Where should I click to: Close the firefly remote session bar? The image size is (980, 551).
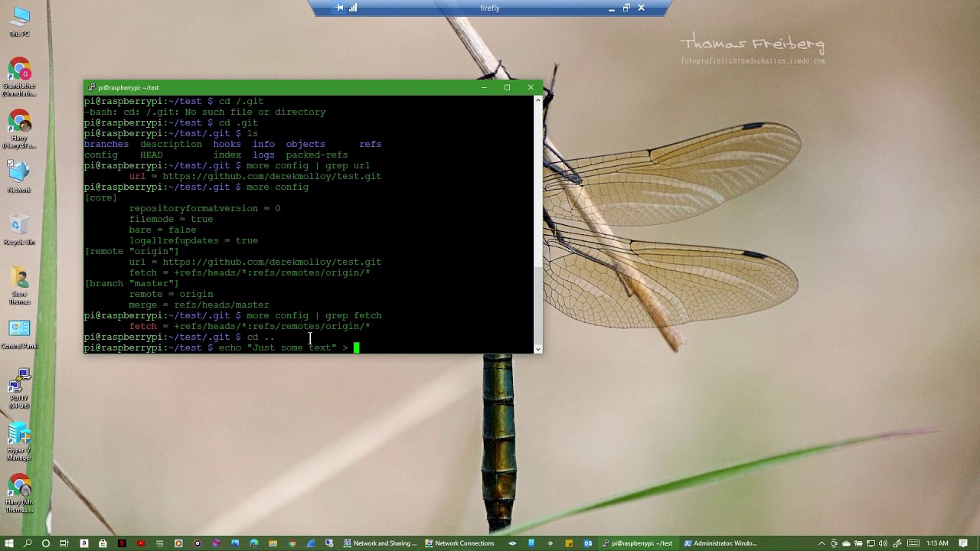point(642,8)
